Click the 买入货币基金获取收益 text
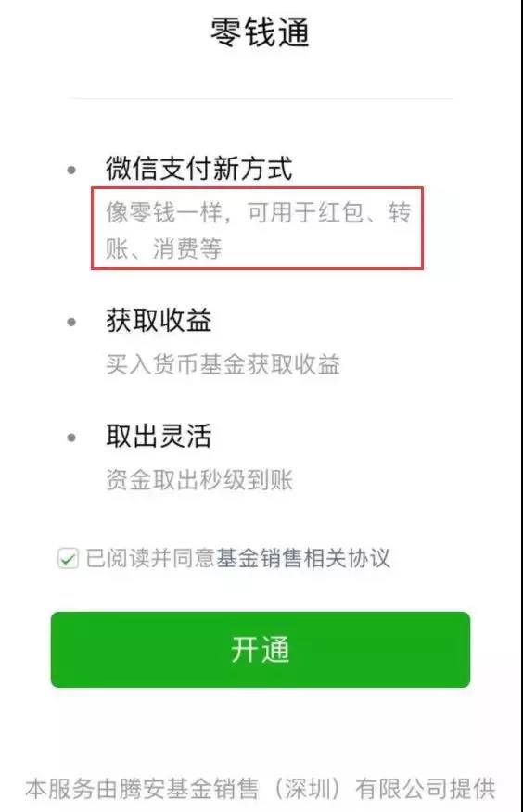The width and height of the screenshot is (523, 812). [223, 364]
